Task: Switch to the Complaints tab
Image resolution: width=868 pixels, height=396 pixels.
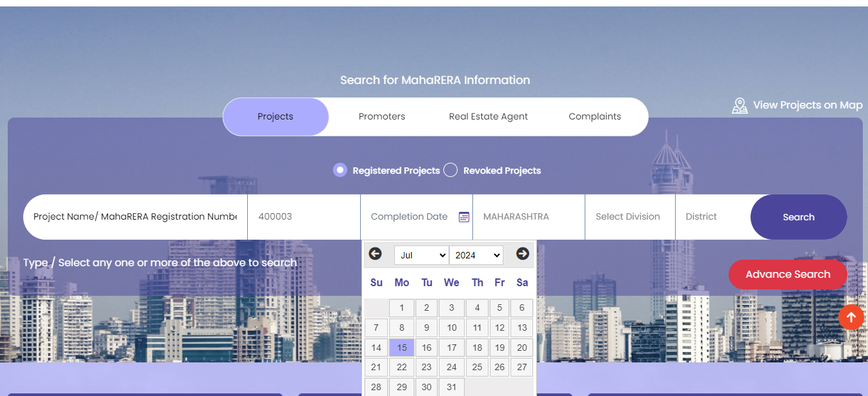Action: tap(595, 117)
